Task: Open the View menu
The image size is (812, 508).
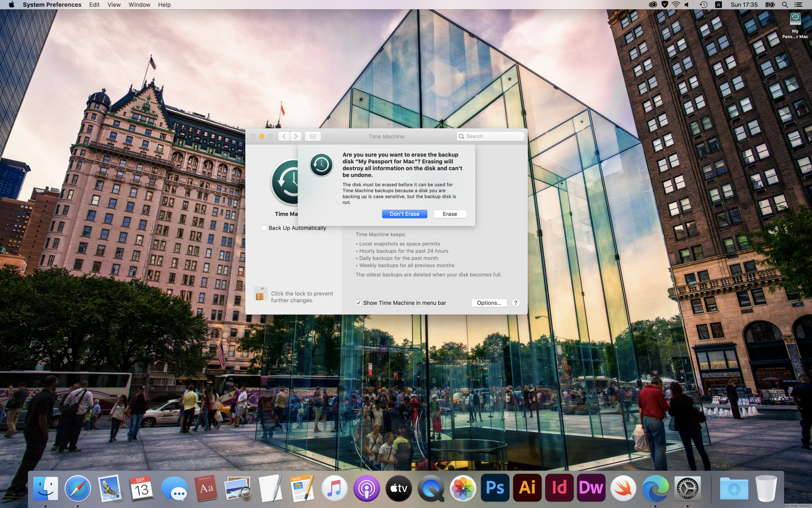Action: point(114,4)
